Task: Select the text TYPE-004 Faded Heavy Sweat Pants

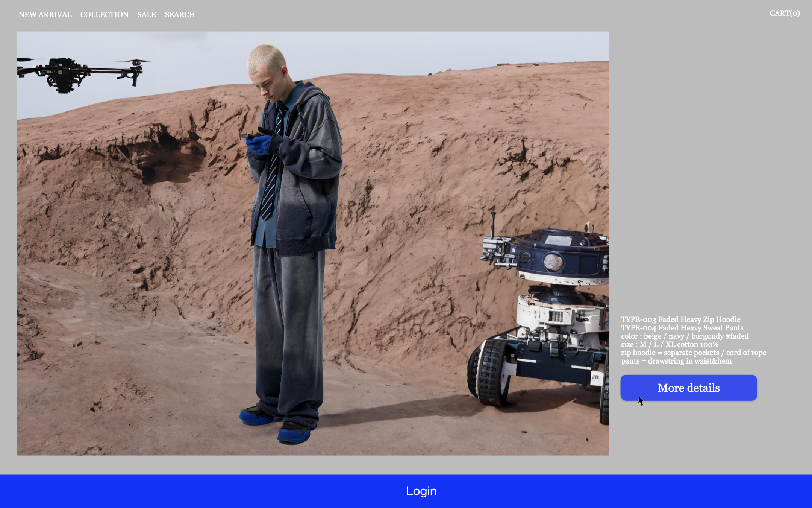Action: pyautogui.click(x=682, y=328)
